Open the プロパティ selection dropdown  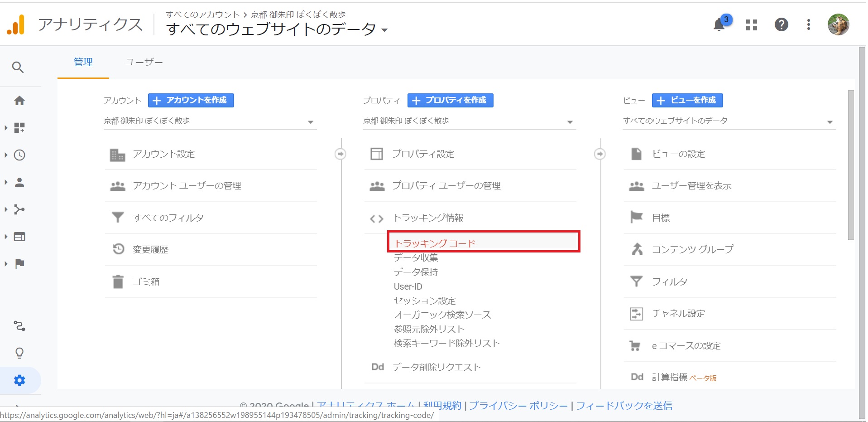pos(470,121)
